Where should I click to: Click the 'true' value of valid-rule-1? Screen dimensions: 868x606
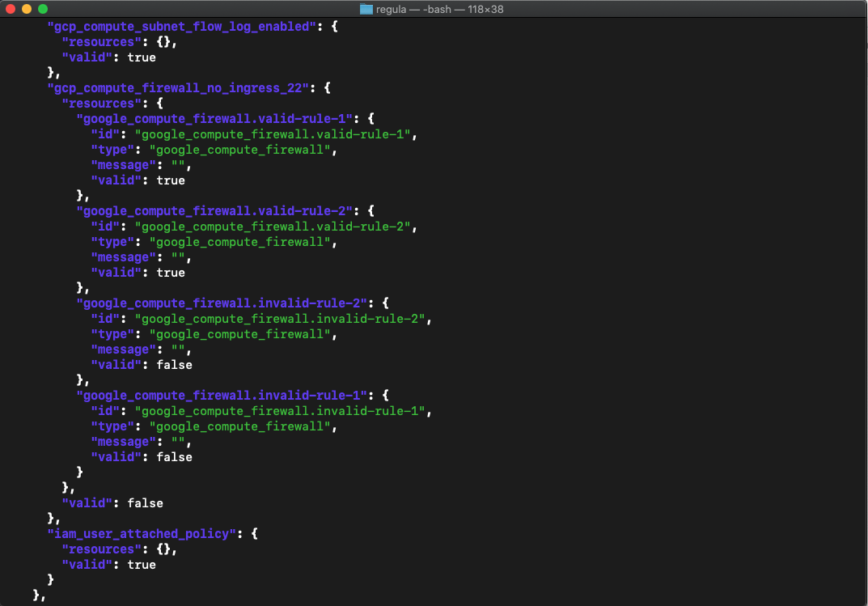click(171, 180)
